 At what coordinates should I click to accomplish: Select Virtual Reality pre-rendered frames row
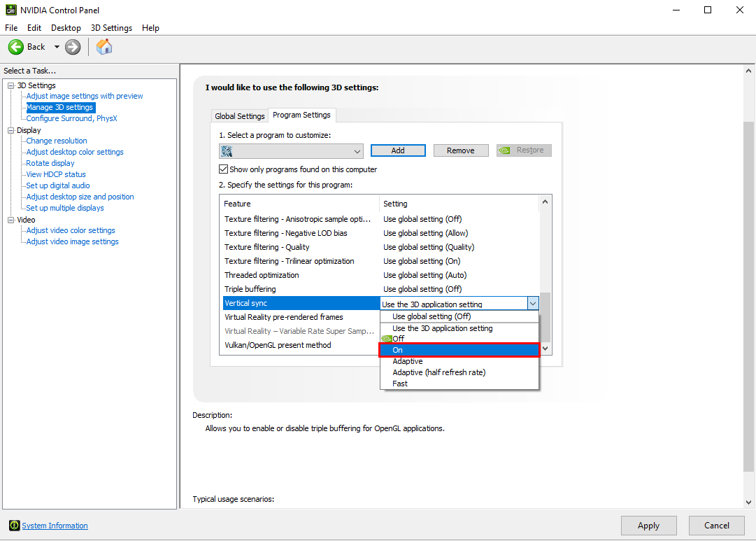tap(301, 317)
